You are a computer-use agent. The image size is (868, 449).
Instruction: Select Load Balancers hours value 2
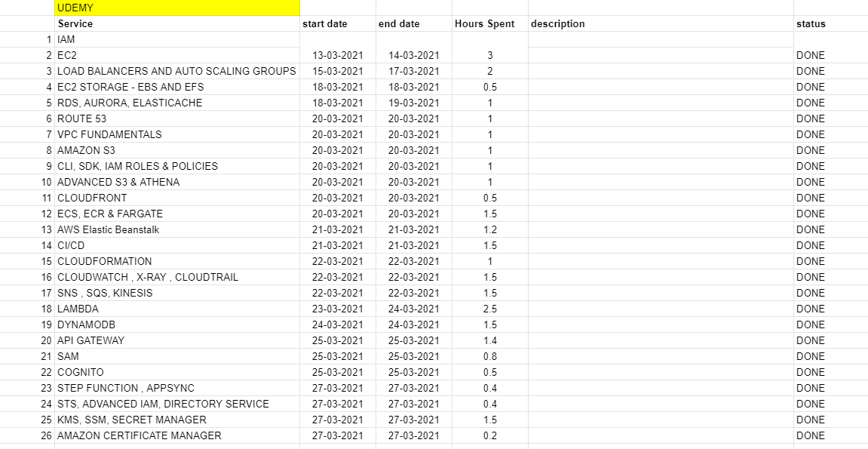[490, 72]
